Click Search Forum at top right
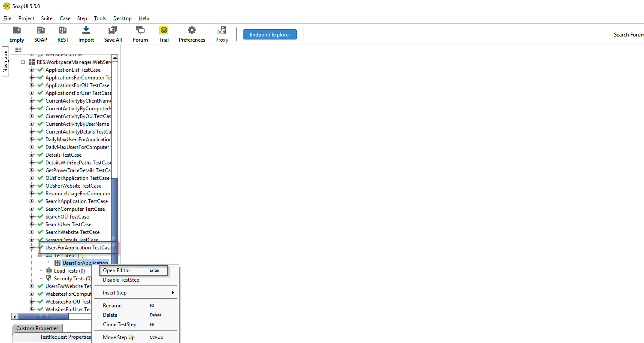The width and height of the screenshot is (644, 343). [629, 34]
